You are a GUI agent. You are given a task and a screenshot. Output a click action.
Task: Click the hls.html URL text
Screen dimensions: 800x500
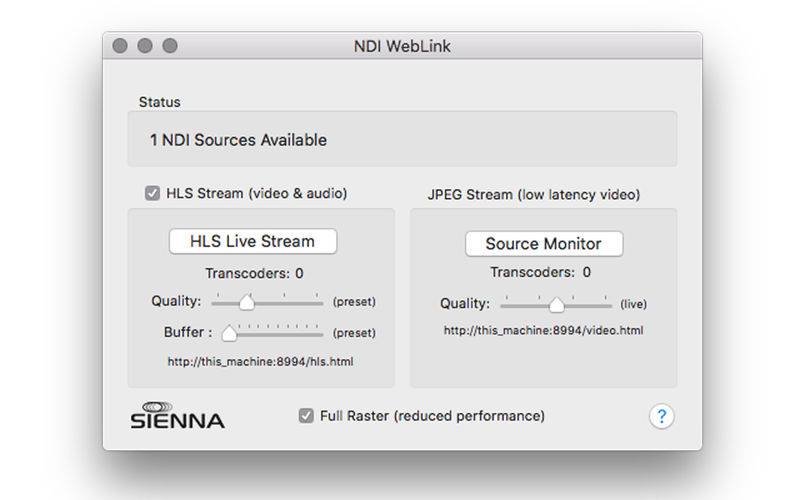[x=260, y=361]
